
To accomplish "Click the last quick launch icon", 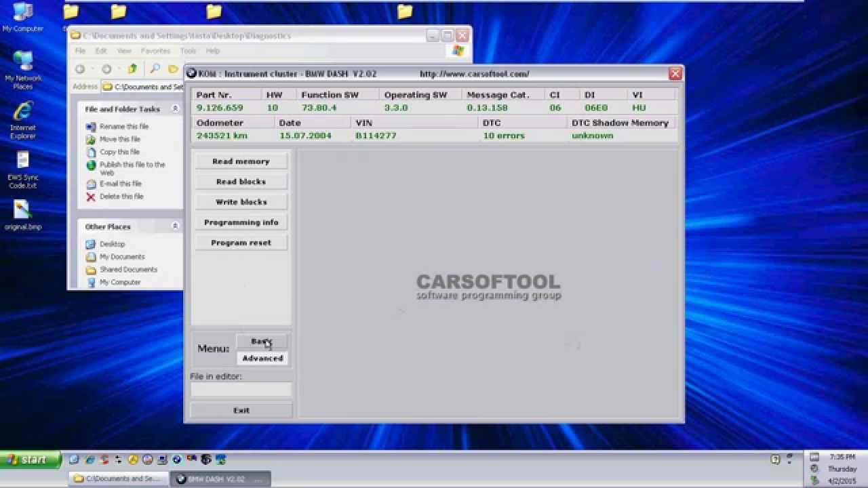I will pyautogui.click(x=220, y=460).
